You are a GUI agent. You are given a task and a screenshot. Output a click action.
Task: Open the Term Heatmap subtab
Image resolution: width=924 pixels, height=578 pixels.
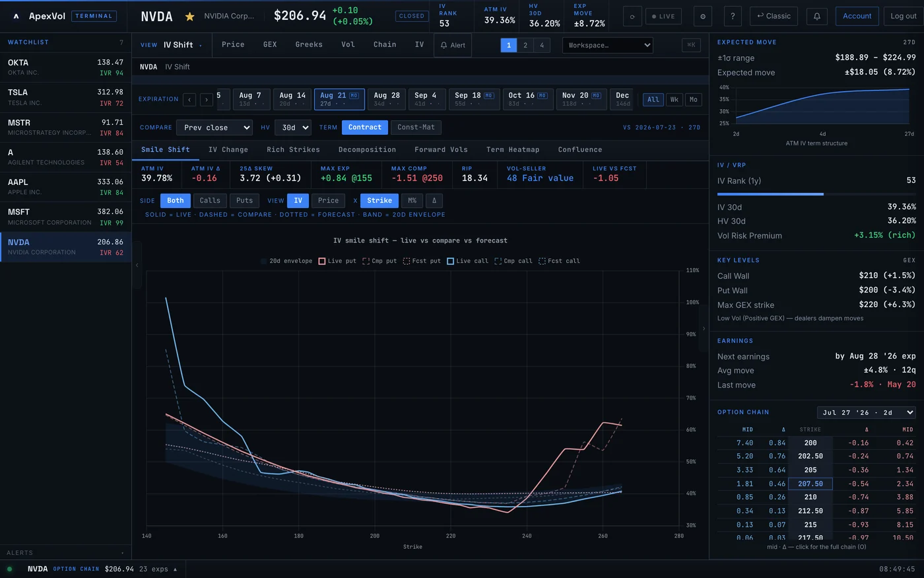[513, 150]
